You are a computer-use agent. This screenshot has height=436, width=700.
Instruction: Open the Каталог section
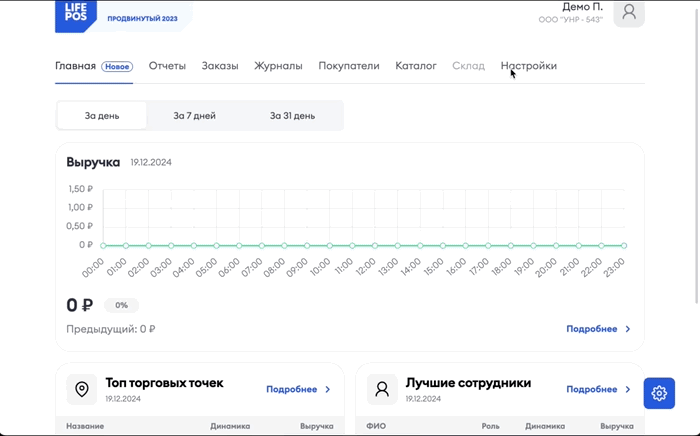pyautogui.click(x=416, y=66)
